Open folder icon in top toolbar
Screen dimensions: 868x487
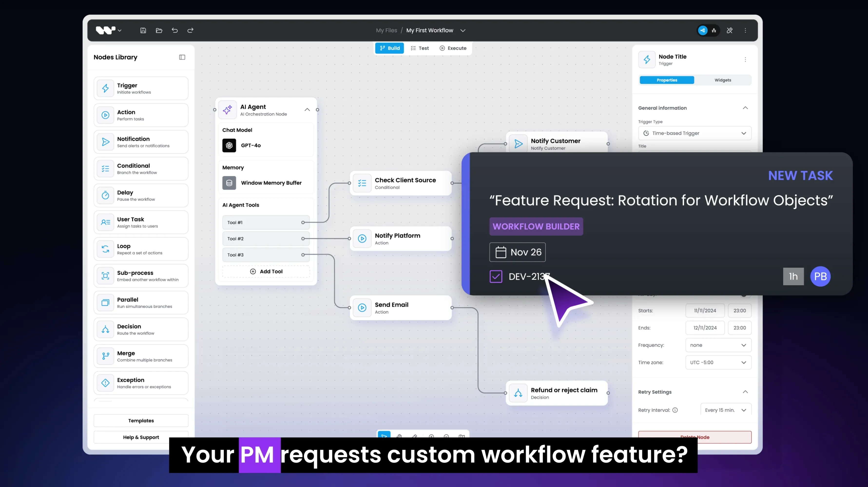(x=159, y=30)
